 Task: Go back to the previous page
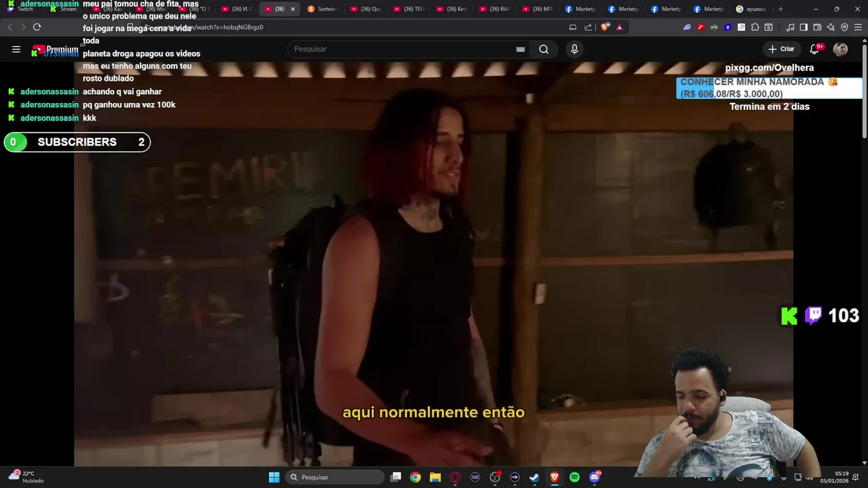coord(9,27)
